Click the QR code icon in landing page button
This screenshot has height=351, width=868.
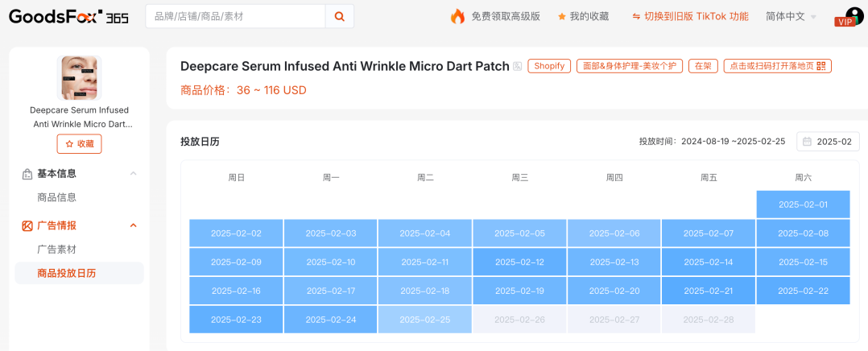tap(821, 66)
